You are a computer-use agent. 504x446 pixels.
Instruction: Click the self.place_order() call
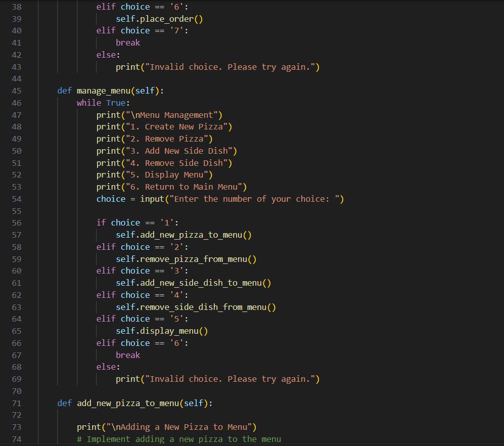click(x=159, y=19)
